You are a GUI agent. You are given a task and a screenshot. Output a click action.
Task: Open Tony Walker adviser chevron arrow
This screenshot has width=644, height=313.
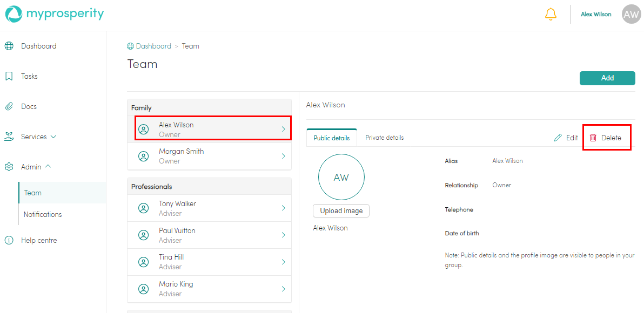coord(283,208)
